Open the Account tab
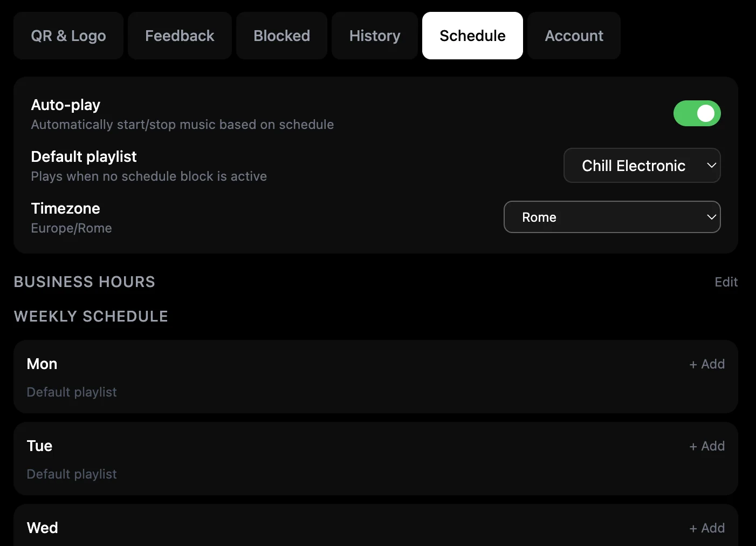This screenshot has height=546, width=756. pos(574,36)
